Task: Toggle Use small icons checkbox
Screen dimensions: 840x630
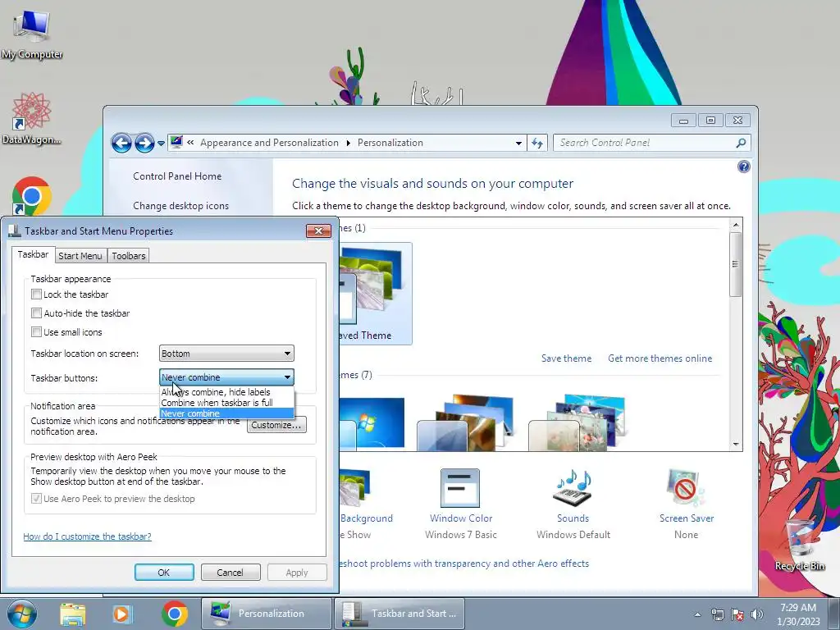Action: pos(36,332)
